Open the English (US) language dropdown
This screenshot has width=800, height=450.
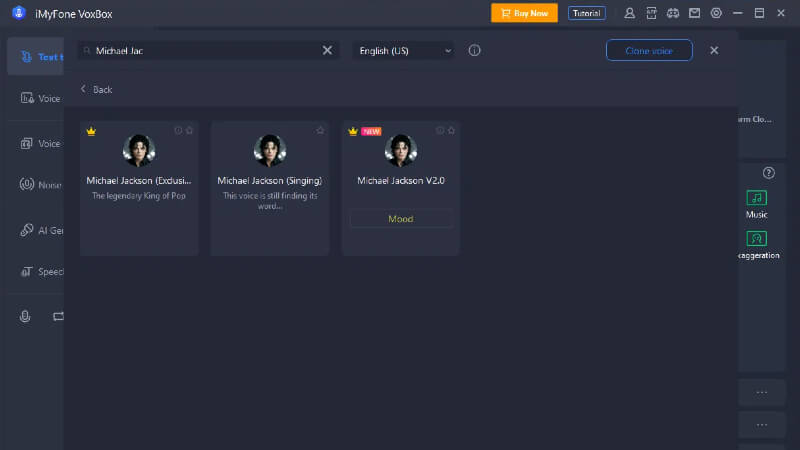[403, 51]
